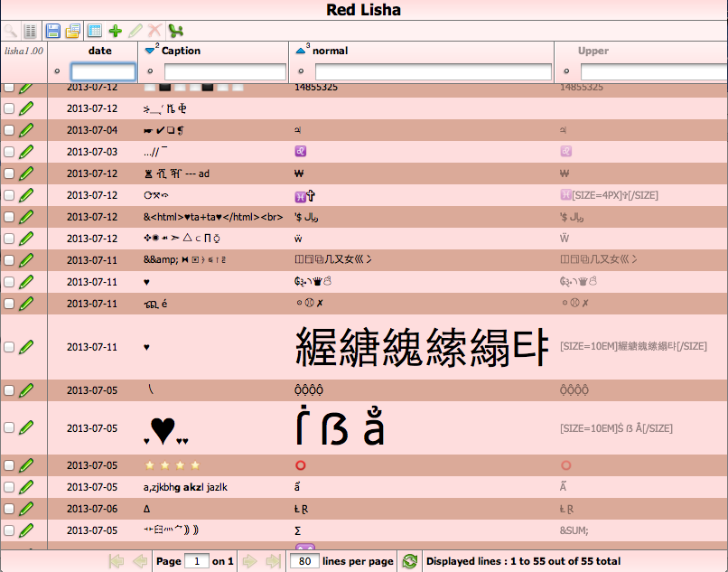The width and height of the screenshot is (728, 572).
Task: Add a new record with the green plus
Action: pyautogui.click(x=114, y=30)
